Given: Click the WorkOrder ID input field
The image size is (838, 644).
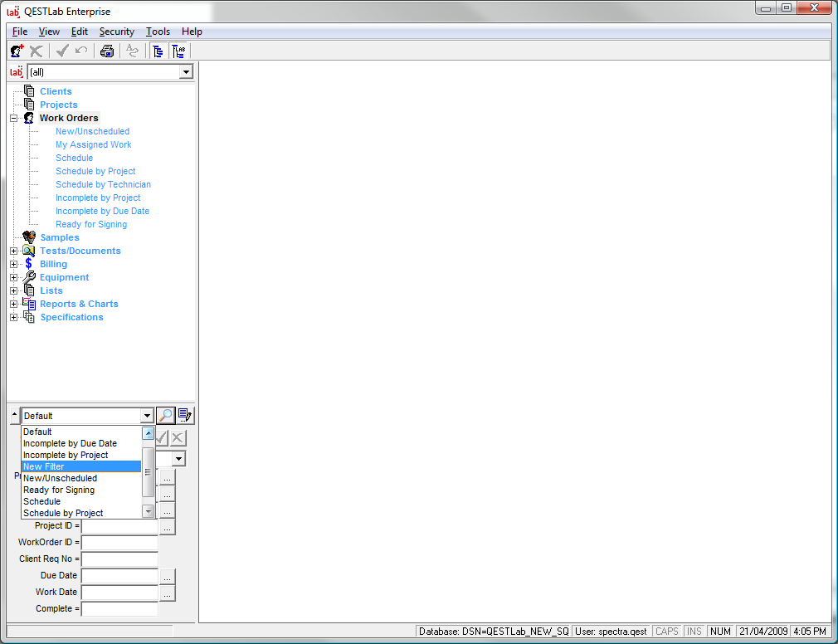Looking at the screenshot, I should 119,543.
